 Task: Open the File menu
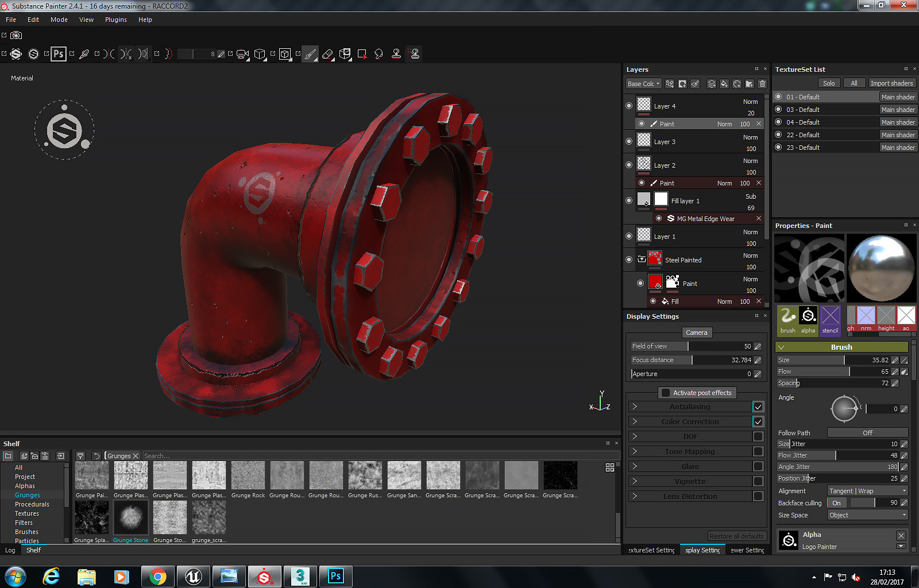coord(11,20)
